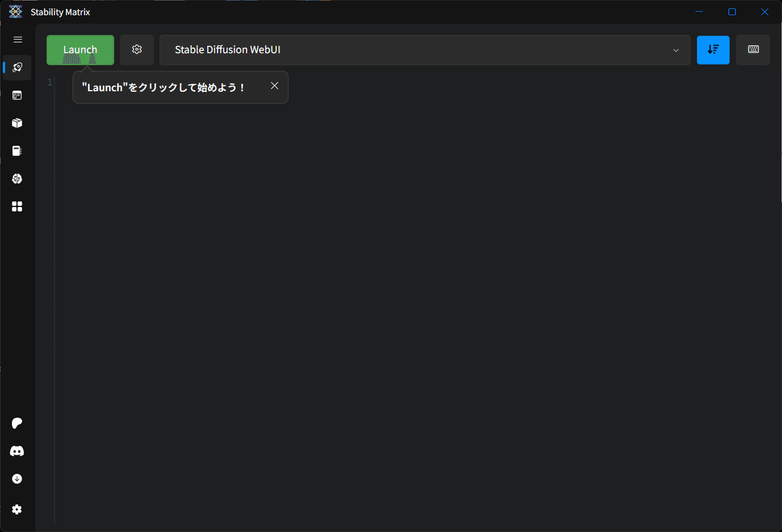Open the Civitai Model Browser icon
Screen dimensions: 782x532
[17, 178]
